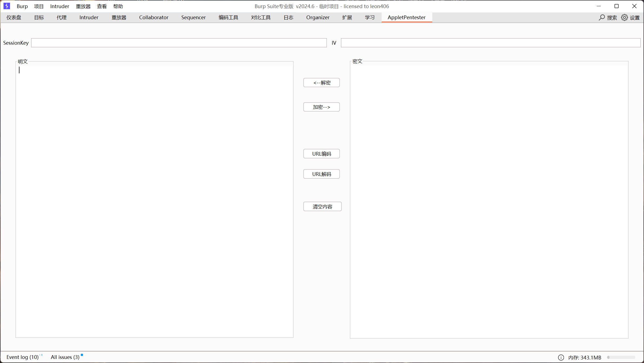Click the search magnifier icon

point(602,18)
